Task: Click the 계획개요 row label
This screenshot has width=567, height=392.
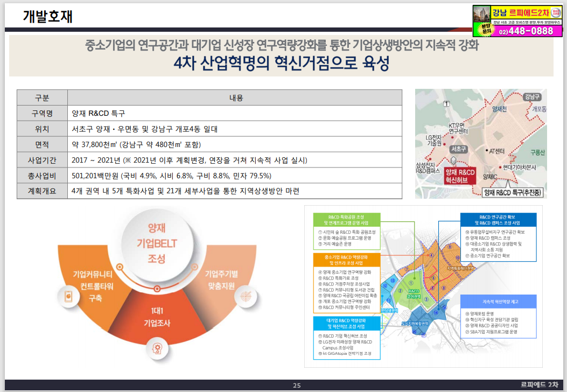Action: coord(42,191)
